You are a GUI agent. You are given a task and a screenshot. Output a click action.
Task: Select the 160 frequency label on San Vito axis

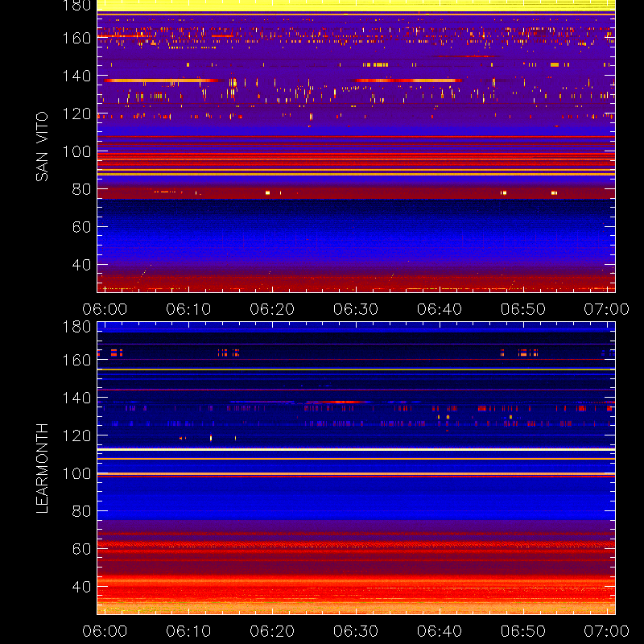(x=76, y=38)
